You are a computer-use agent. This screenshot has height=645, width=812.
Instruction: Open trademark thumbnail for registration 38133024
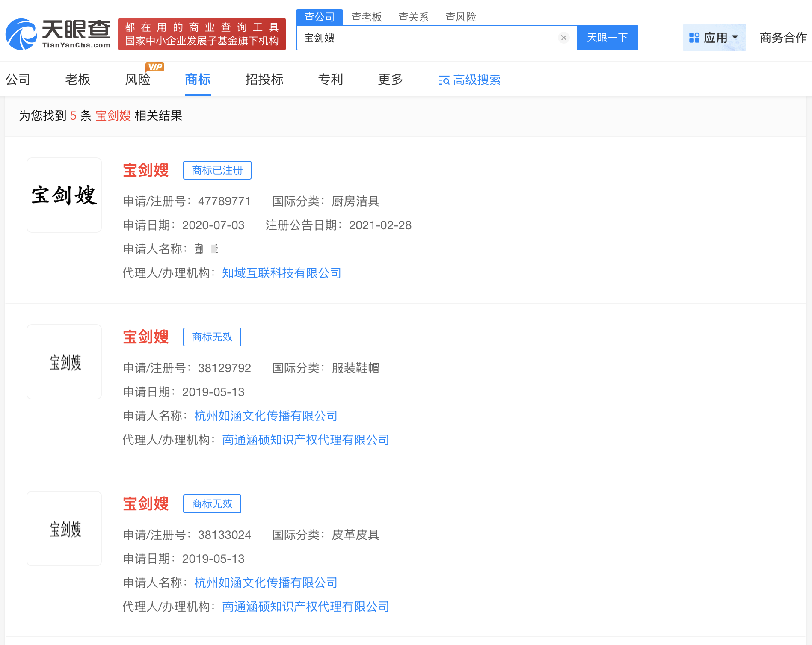[64, 529]
